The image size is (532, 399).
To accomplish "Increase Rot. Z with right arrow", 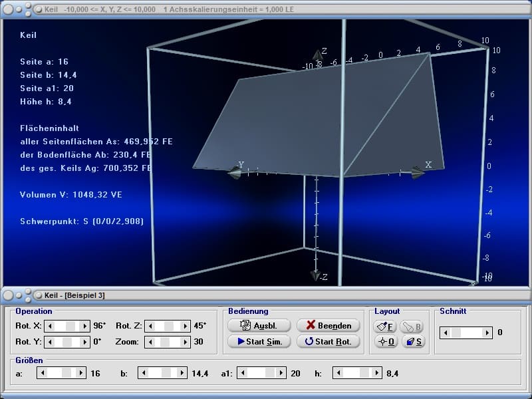I will coord(185,326).
